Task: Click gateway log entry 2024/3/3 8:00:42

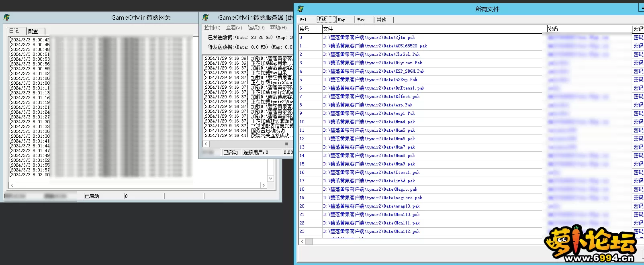Action: (30, 40)
